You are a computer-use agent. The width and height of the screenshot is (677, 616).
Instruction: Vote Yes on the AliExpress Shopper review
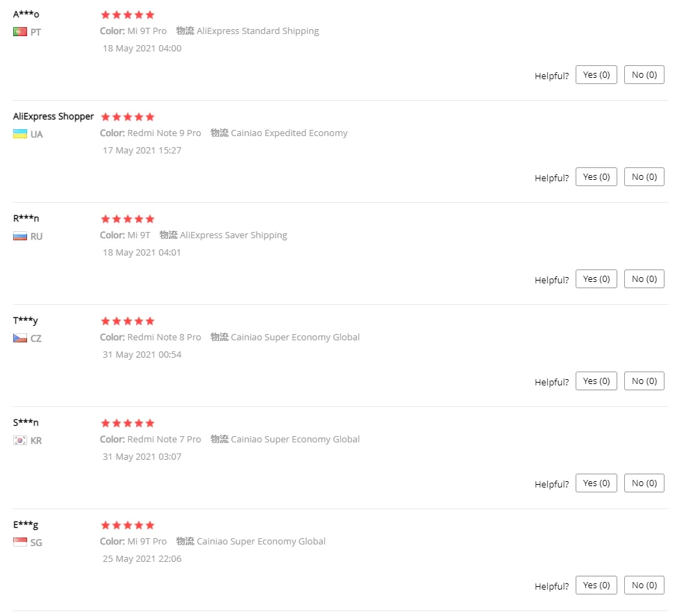[596, 177]
